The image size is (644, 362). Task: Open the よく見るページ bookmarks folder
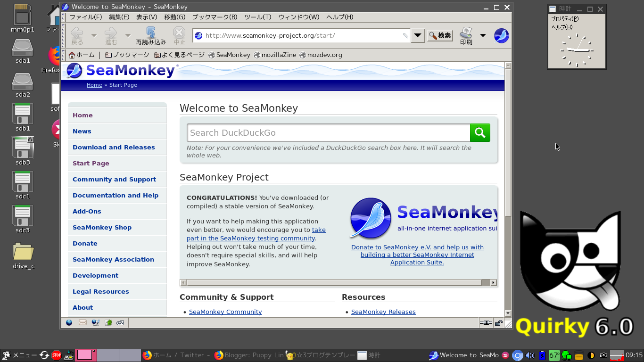tap(179, 55)
